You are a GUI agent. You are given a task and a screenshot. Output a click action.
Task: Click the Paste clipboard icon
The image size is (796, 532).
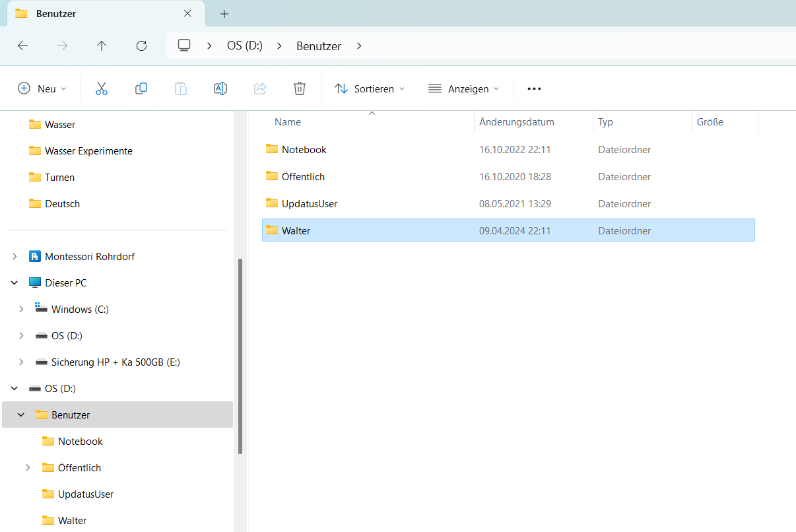point(181,88)
